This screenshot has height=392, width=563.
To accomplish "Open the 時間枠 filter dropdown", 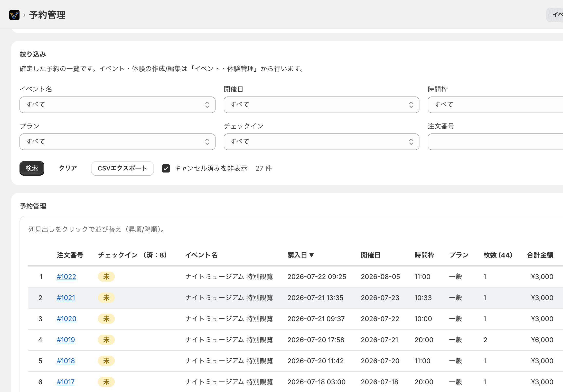I will pyautogui.click(x=495, y=105).
